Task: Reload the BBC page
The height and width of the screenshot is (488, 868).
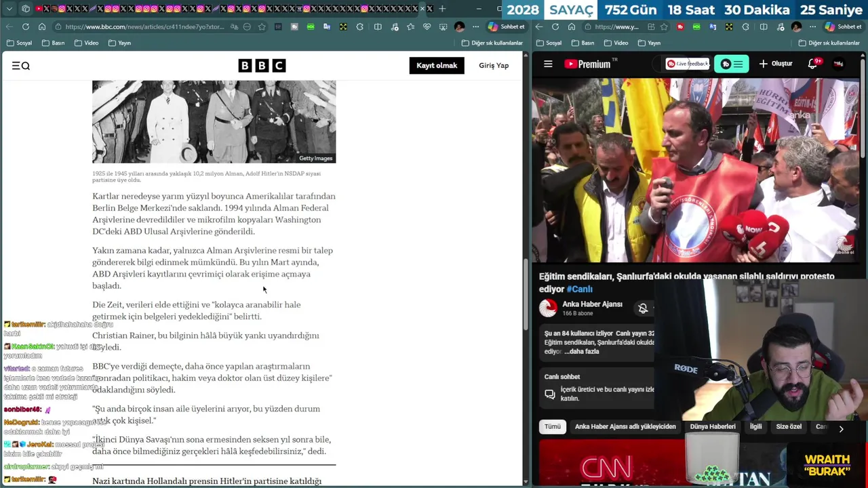Action: 26,26
